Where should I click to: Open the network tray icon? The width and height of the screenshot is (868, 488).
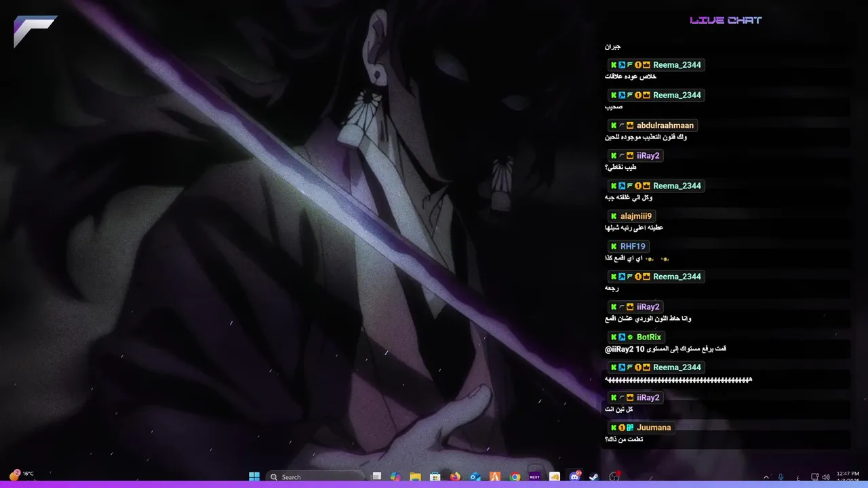coord(814,477)
